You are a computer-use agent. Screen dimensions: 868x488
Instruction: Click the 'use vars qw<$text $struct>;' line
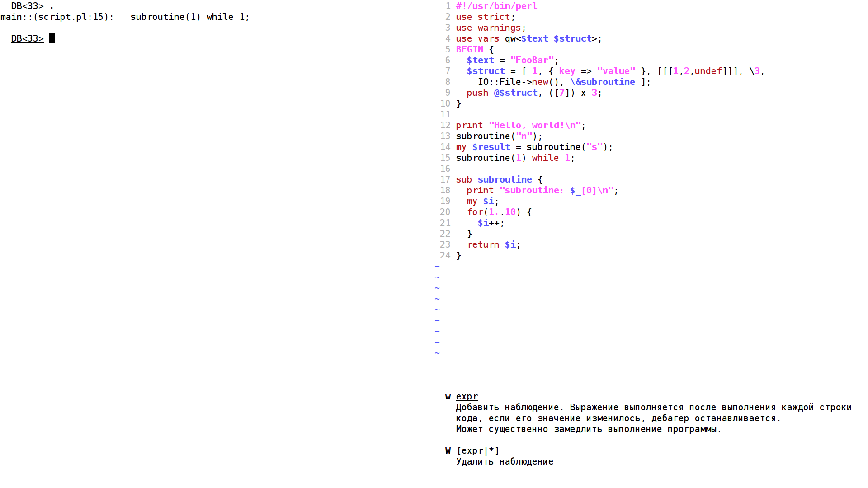tap(529, 38)
